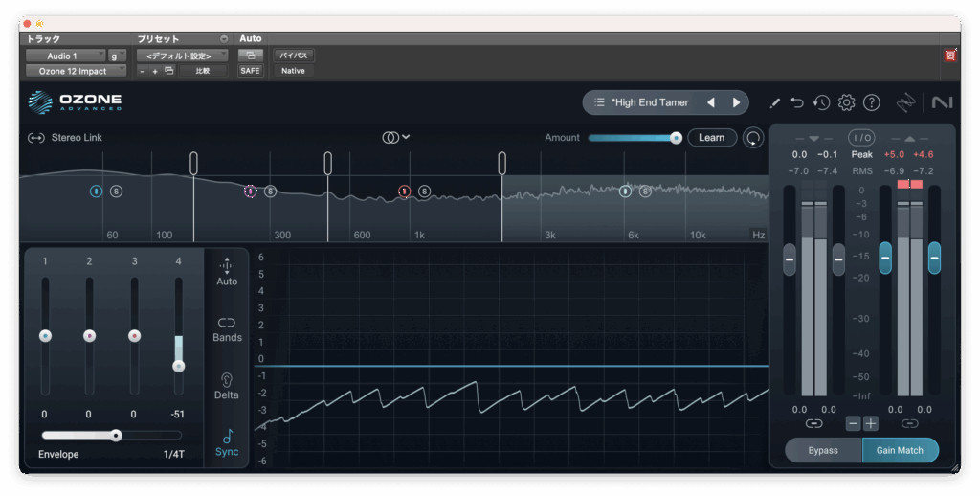The height and width of the screenshot is (496, 980).
Task: Expand the デフォルト設定 preset dropdown
Action: tap(181, 56)
